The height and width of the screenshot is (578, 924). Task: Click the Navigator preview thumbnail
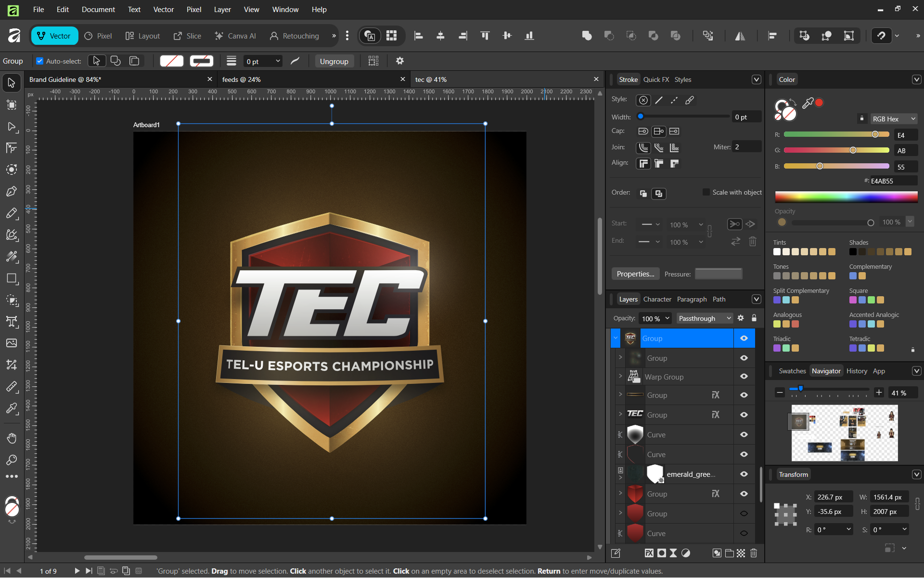point(845,433)
